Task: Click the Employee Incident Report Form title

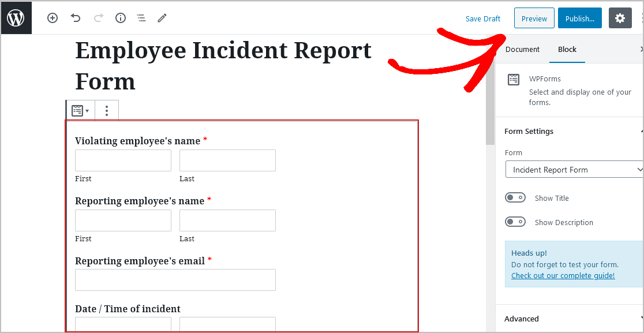Action: pos(223,66)
